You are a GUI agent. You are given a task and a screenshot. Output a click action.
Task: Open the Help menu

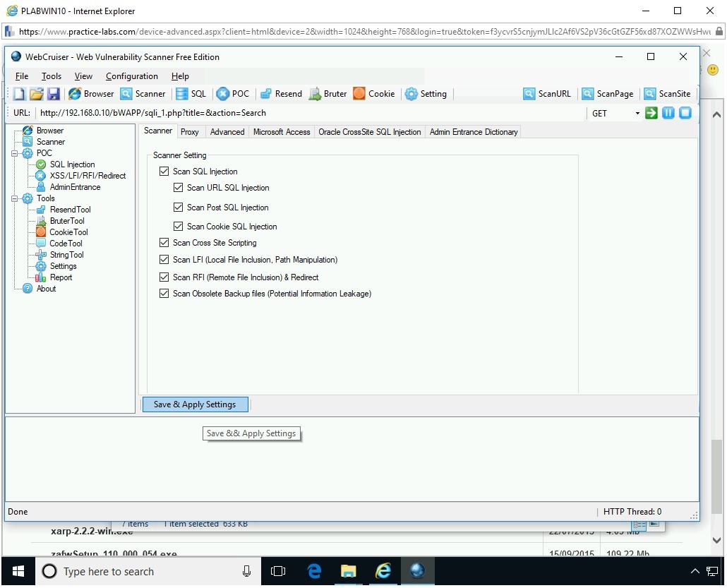180,76
